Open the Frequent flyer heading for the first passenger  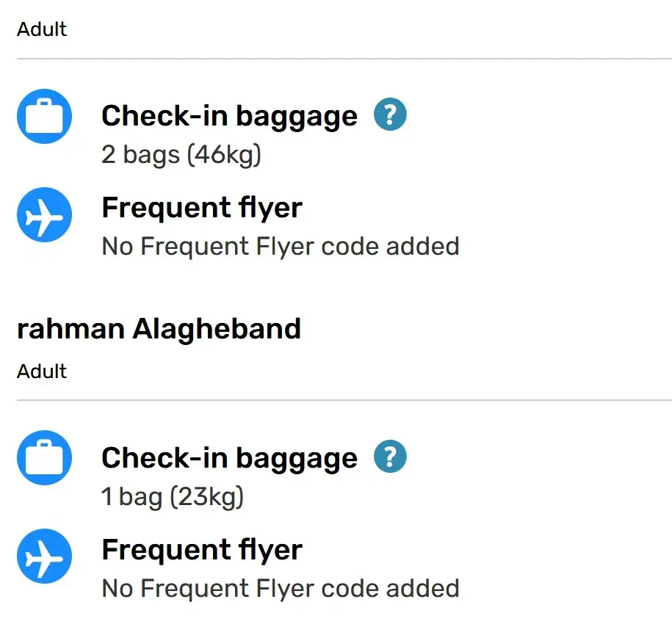click(x=201, y=208)
